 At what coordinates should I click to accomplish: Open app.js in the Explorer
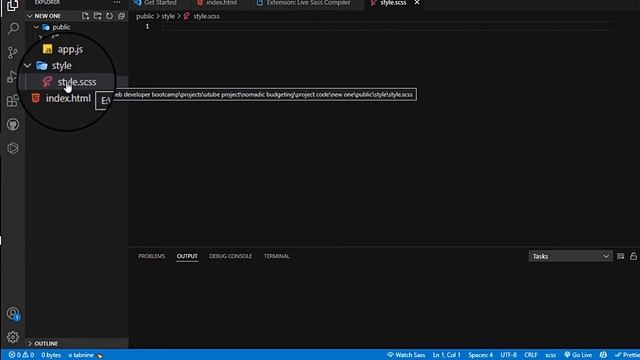[x=70, y=49]
